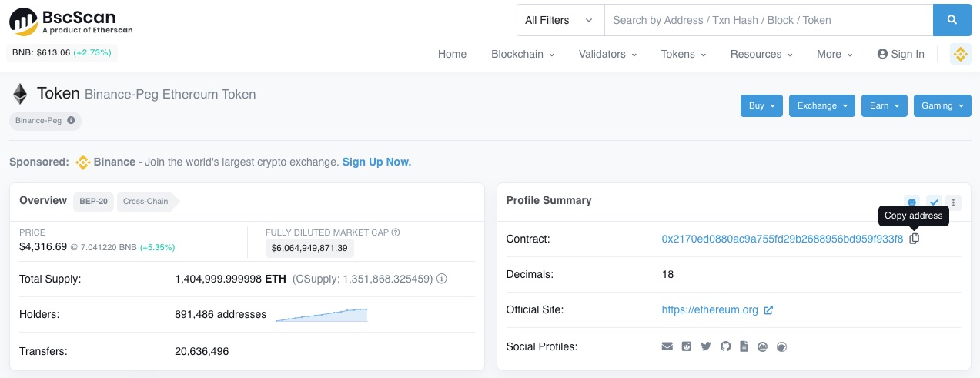The width and height of the screenshot is (980, 378).
Task: Click the blue checkmark verified icon
Action: coord(933,202)
